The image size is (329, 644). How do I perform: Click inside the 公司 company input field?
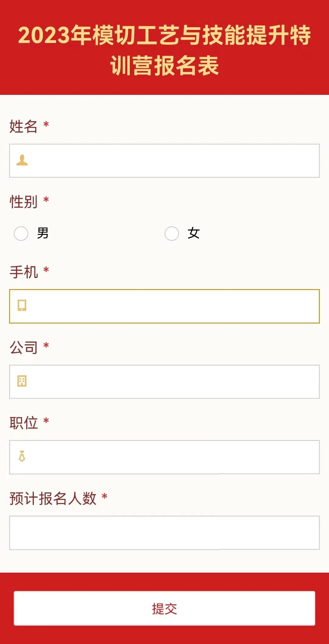(164, 381)
